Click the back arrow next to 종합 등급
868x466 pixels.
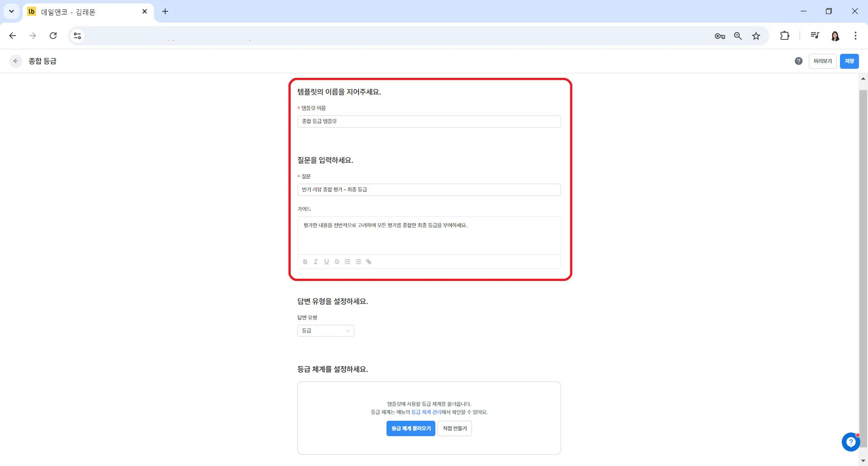16,61
